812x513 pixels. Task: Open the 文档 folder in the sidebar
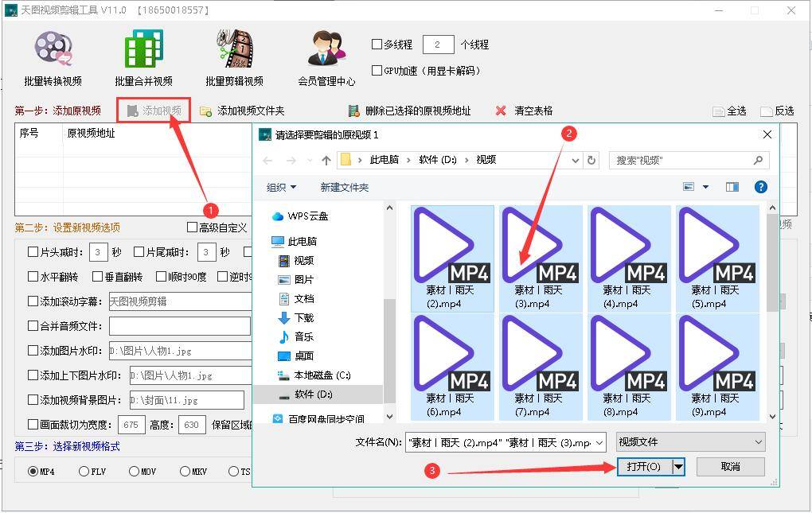coord(296,298)
